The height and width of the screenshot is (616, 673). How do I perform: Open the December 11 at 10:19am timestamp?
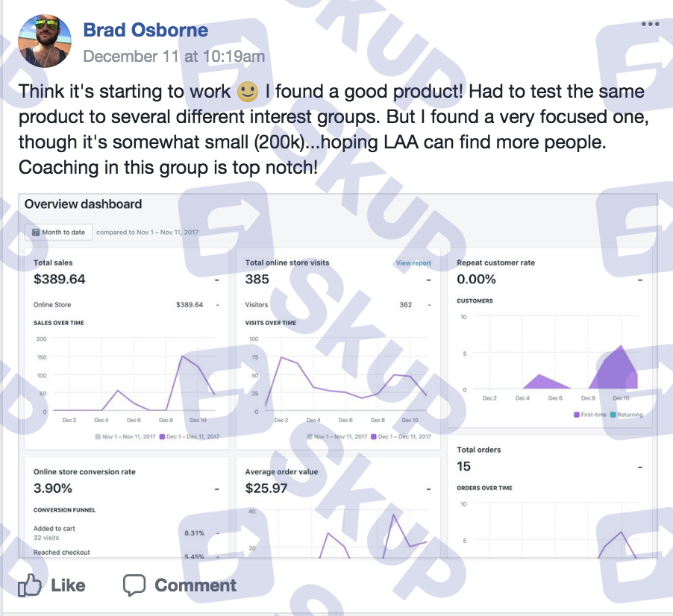click(x=174, y=56)
